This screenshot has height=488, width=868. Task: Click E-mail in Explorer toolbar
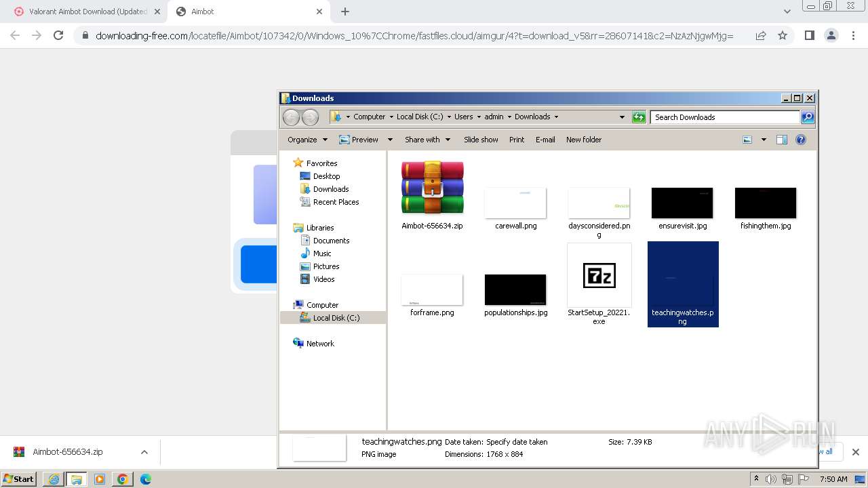[545, 140]
